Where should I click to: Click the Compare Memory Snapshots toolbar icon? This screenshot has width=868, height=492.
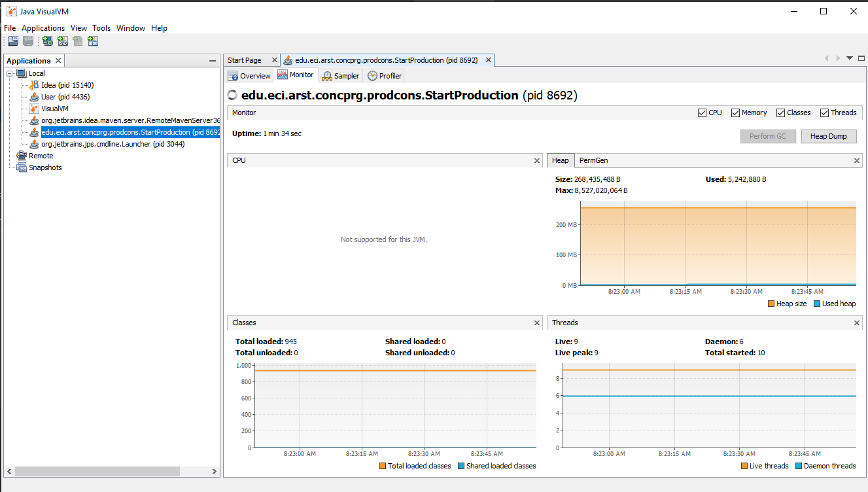[x=93, y=41]
